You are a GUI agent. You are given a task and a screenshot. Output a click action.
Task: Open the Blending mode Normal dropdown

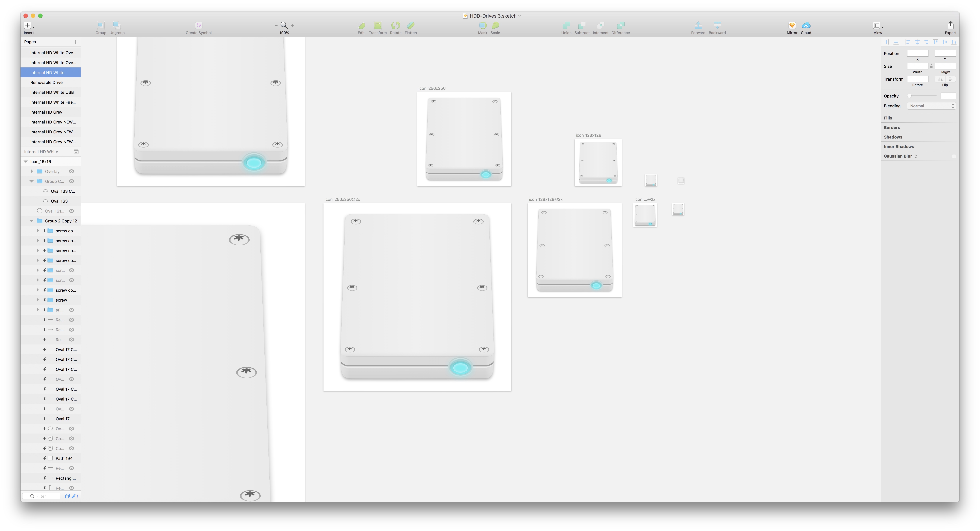point(931,106)
